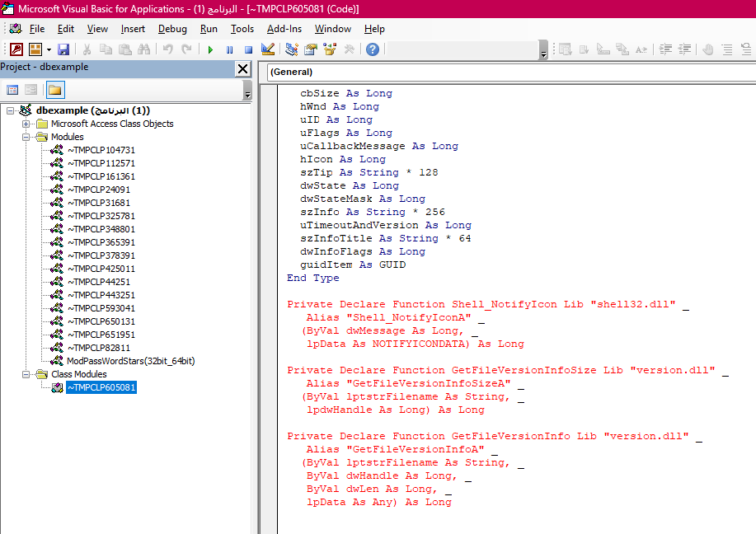Open the Project Explorer toolbar icon

pyautogui.click(x=292, y=49)
